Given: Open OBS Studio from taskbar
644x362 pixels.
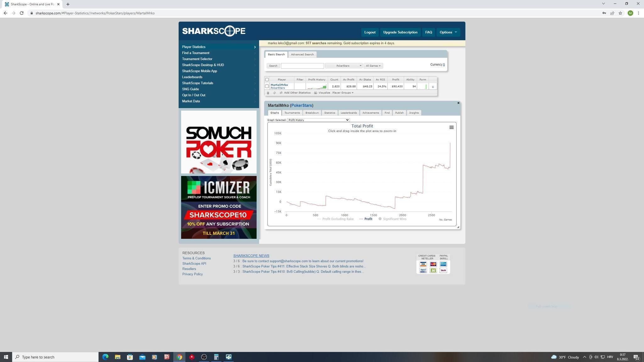Looking at the screenshot, I should 204,357.
